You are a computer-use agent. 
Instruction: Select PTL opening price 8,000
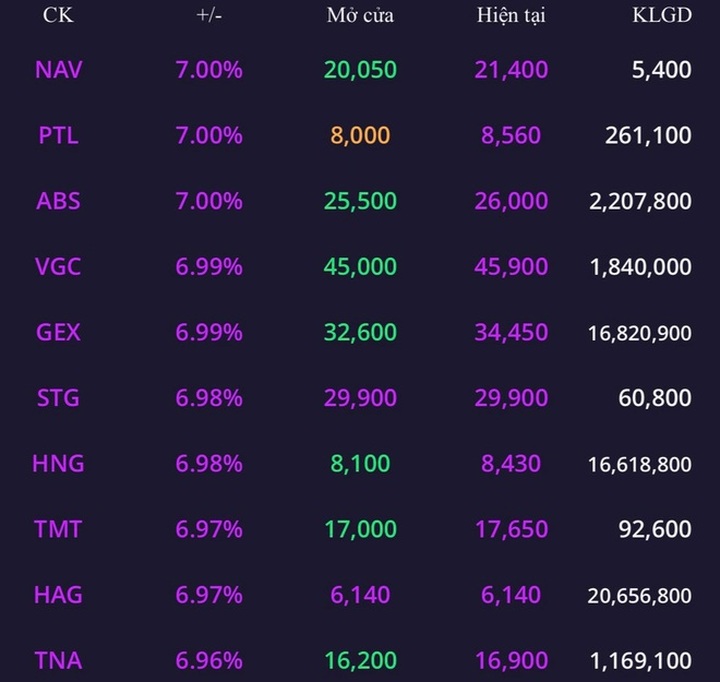click(360, 135)
